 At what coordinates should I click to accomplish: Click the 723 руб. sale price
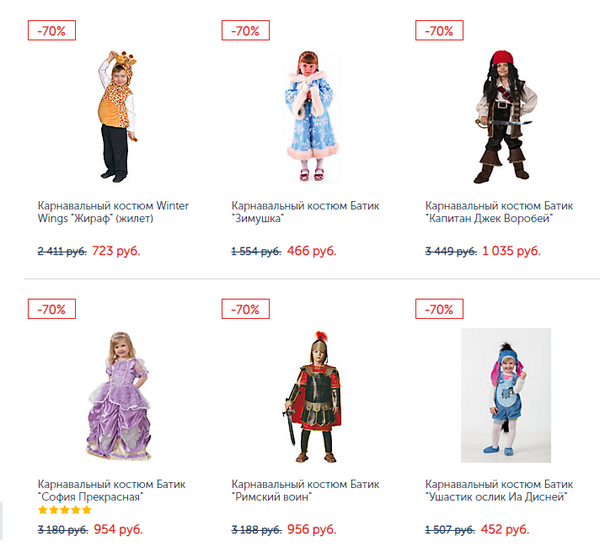pyautogui.click(x=116, y=251)
